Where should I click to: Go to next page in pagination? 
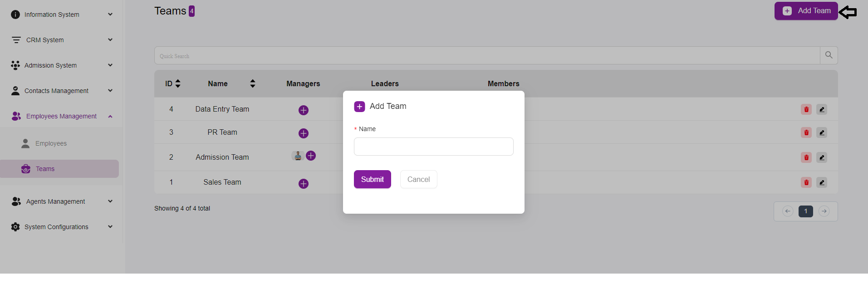pyautogui.click(x=824, y=211)
